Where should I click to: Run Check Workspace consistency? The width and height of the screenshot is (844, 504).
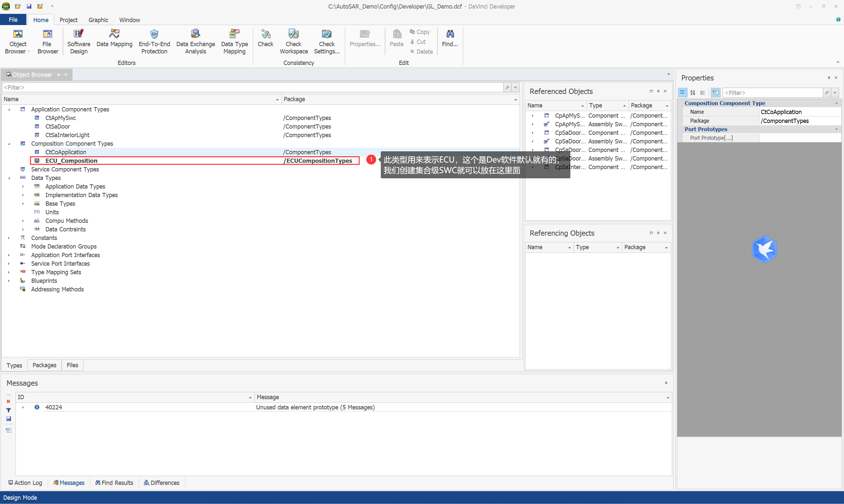pyautogui.click(x=293, y=42)
